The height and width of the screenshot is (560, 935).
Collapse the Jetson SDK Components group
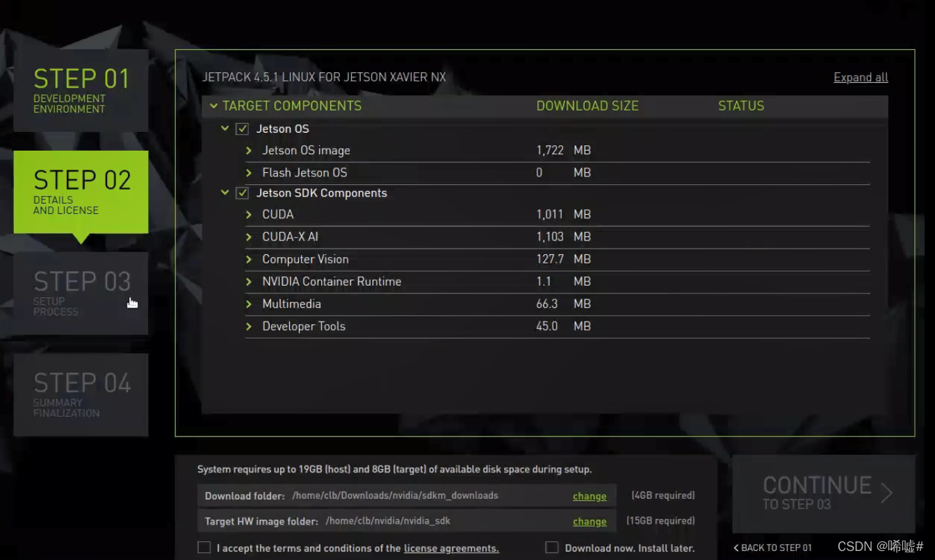(x=225, y=192)
